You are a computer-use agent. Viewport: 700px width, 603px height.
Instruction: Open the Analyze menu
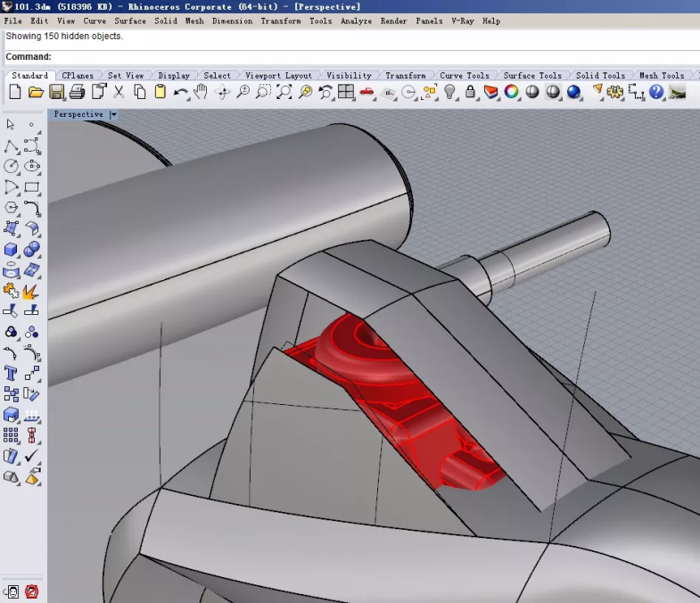[x=356, y=21]
